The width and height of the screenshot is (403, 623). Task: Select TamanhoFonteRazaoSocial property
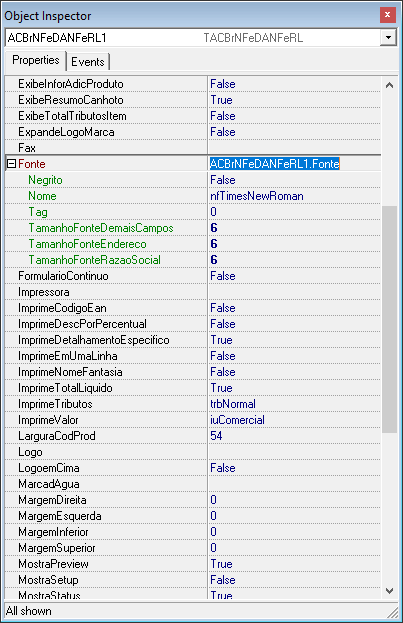point(95,260)
